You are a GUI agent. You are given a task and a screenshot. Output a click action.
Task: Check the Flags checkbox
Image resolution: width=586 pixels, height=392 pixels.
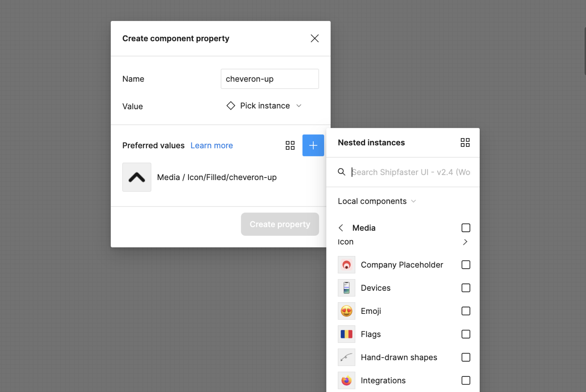pos(466,334)
